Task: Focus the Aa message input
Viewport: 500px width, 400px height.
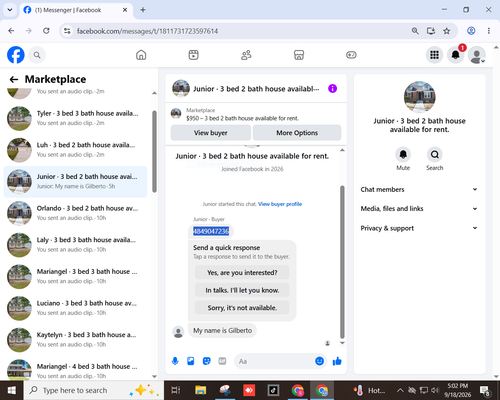Action: coord(274,361)
